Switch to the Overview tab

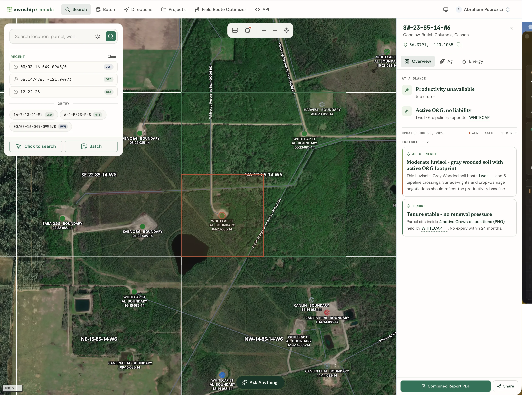[x=418, y=62]
